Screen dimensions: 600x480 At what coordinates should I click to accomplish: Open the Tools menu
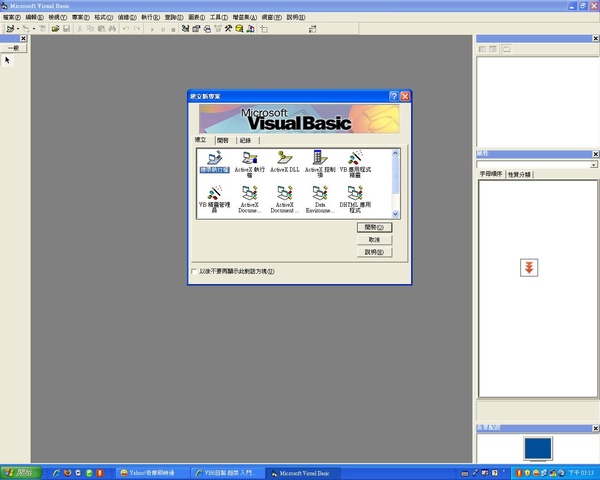[x=218, y=17]
